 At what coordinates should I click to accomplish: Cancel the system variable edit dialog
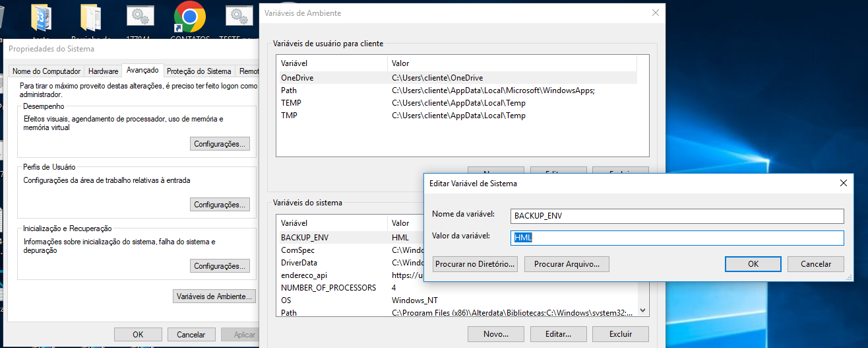point(815,264)
